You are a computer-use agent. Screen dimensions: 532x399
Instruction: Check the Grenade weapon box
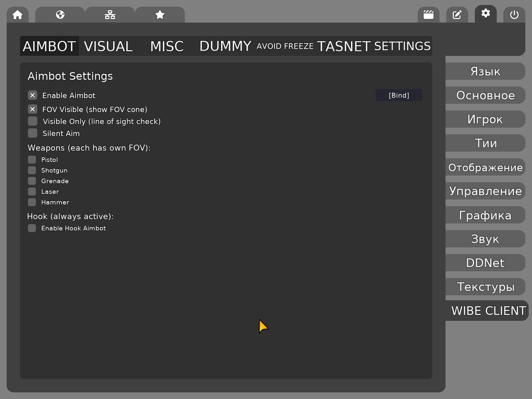[32, 181]
